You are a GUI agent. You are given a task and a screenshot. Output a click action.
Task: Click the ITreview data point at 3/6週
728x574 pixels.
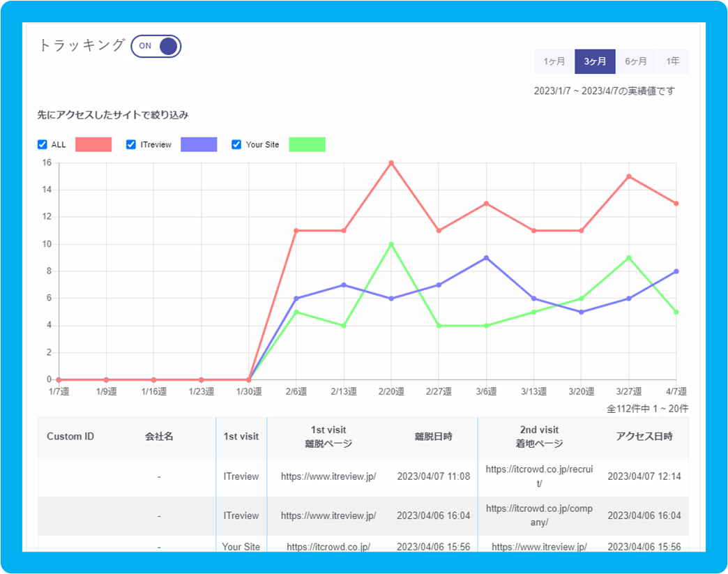pyautogui.click(x=486, y=258)
